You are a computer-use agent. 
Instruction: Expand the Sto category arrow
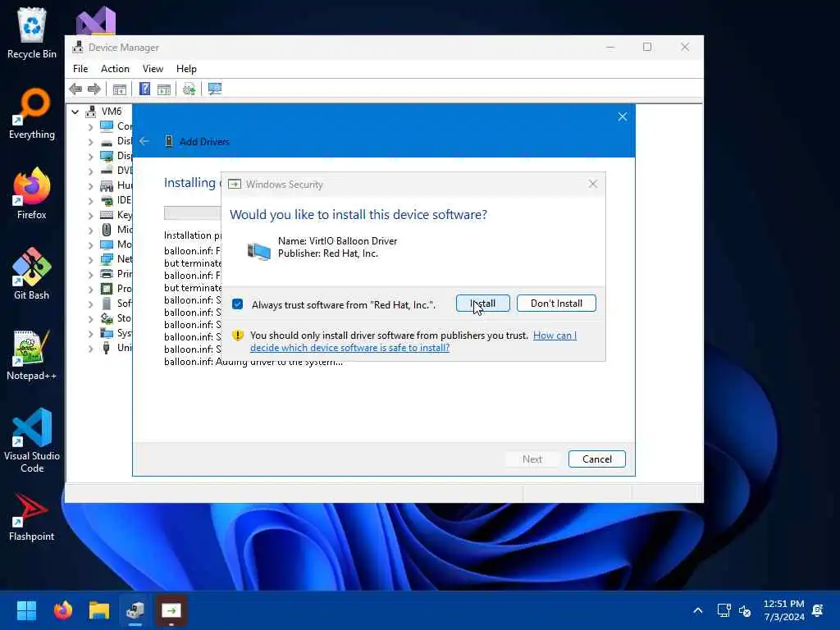[x=90, y=319]
